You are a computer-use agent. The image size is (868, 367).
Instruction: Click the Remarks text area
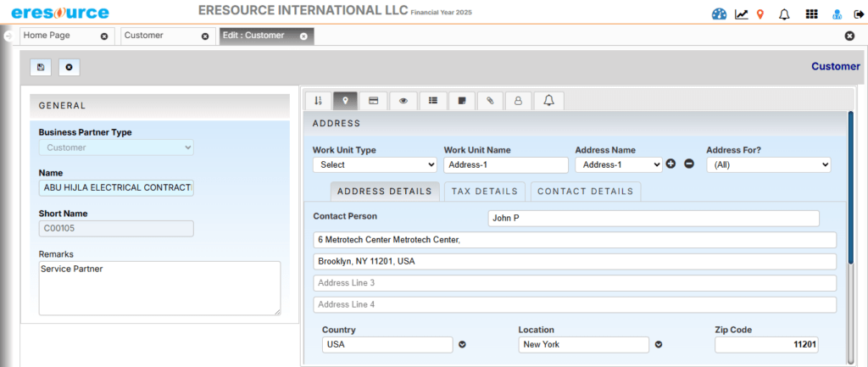pos(159,287)
